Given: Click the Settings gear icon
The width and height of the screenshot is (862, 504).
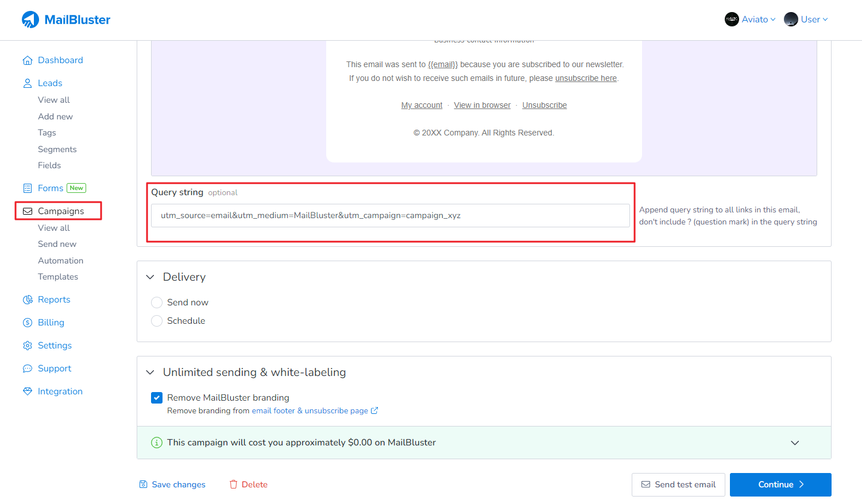Looking at the screenshot, I should (28, 346).
